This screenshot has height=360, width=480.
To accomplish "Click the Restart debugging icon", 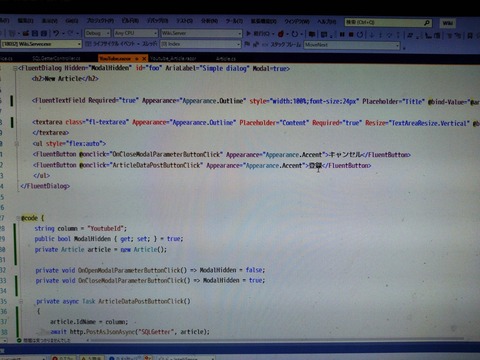I will [360, 34].
